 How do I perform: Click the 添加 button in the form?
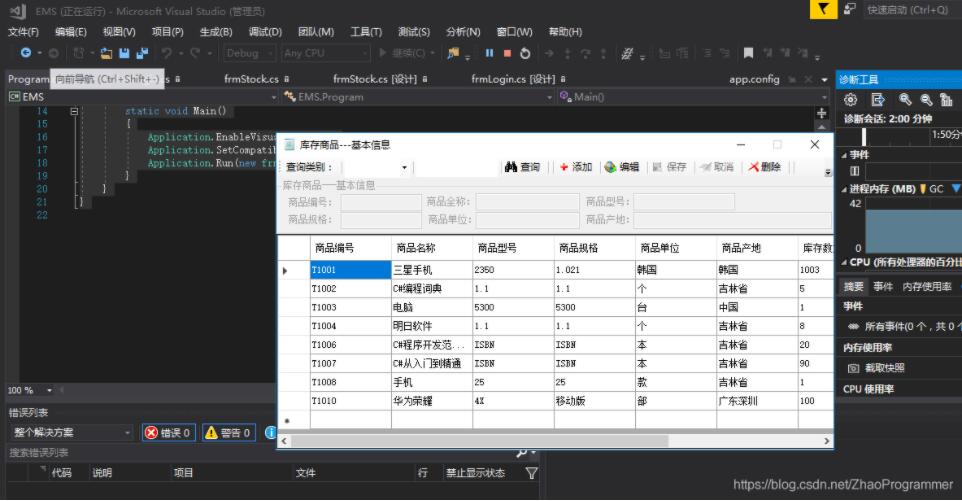pos(576,167)
